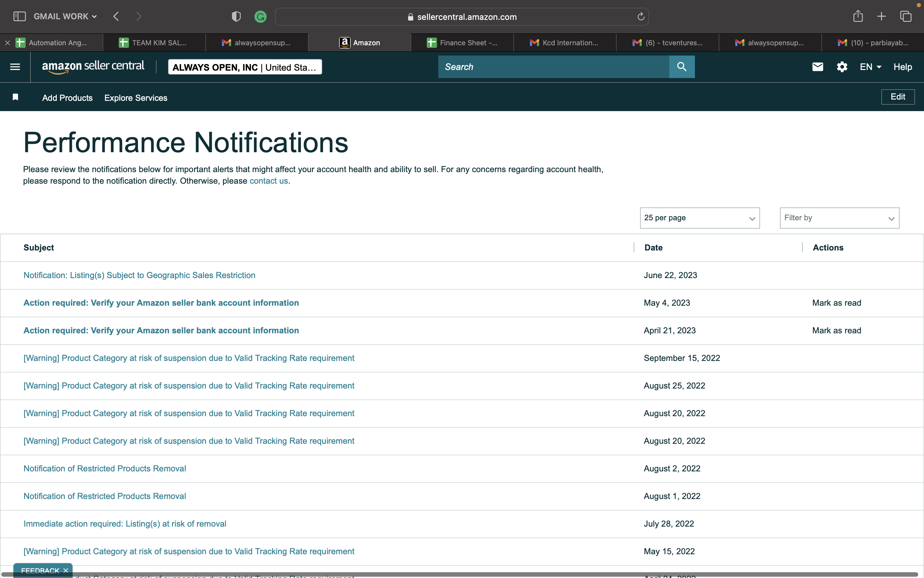Image resolution: width=924 pixels, height=578 pixels.
Task: Go back with the browser back arrow
Action: [x=116, y=16]
